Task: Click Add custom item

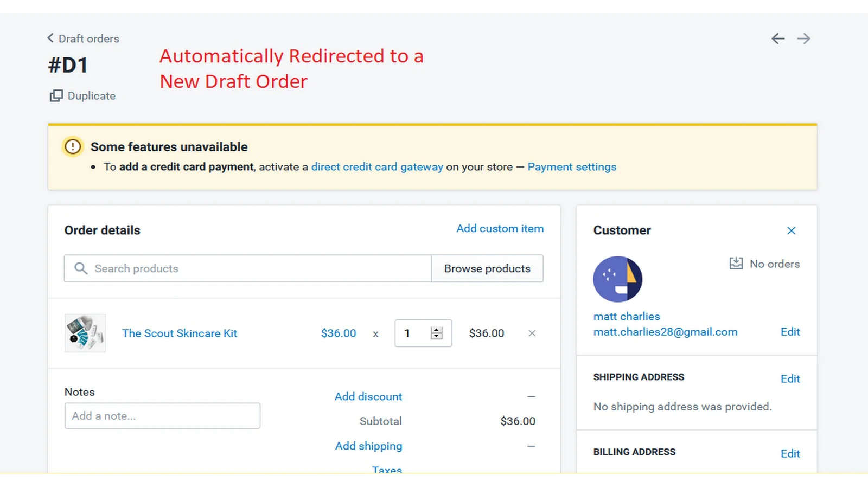Action: point(500,228)
